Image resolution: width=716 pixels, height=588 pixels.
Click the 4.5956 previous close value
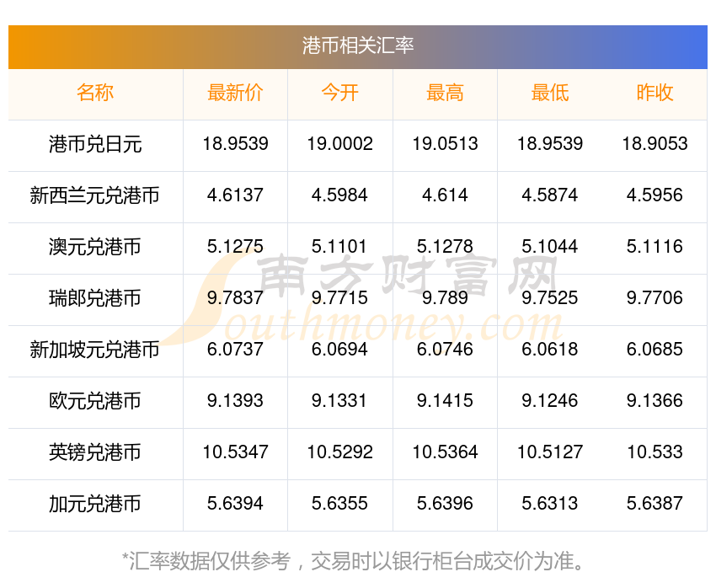[655, 195]
